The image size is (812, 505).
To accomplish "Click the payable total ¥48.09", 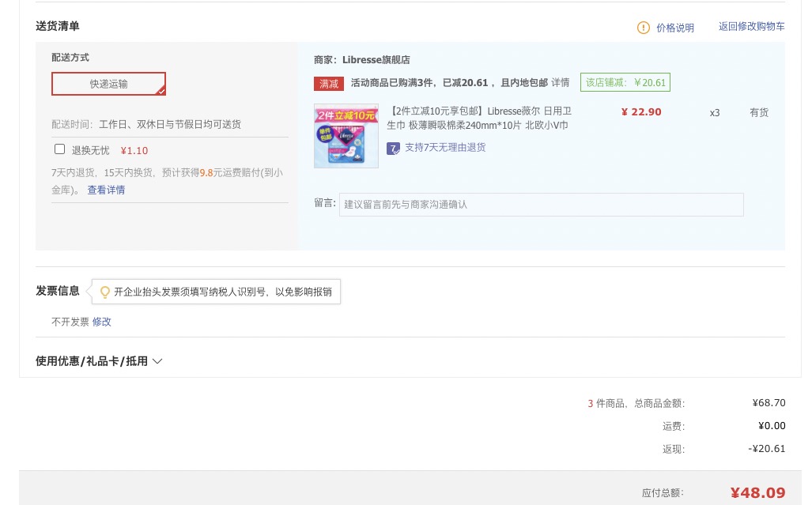I will click(x=757, y=492).
